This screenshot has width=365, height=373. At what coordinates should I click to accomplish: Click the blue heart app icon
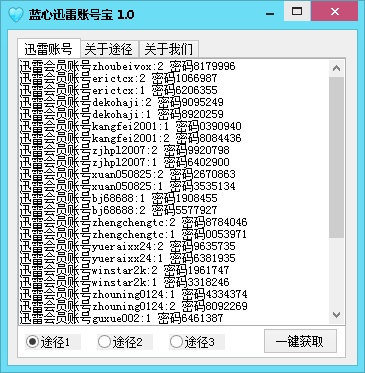16,15
